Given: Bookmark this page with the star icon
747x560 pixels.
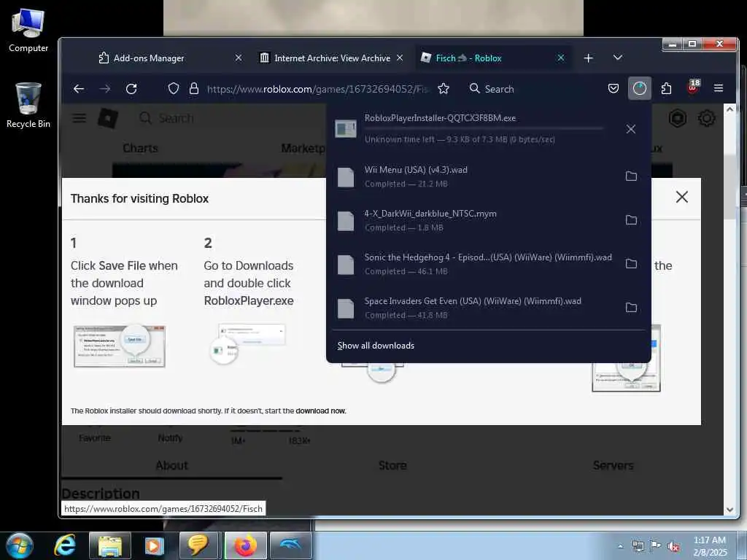Looking at the screenshot, I should click(x=444, y=88).
